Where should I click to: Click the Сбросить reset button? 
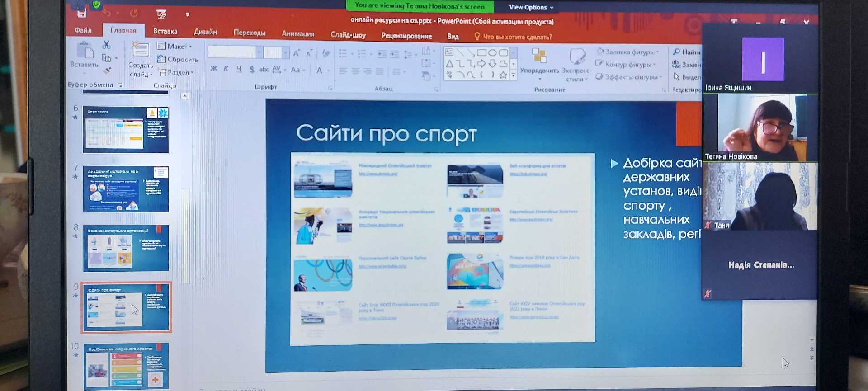coord(178,59)
